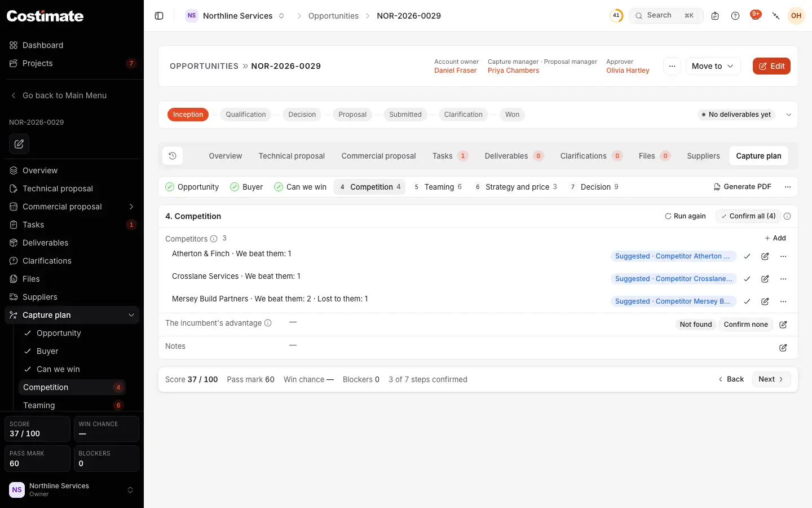
Task: Edit the Crosslane Services competitor
Action: pyautogui.click(x=765, y=279)
